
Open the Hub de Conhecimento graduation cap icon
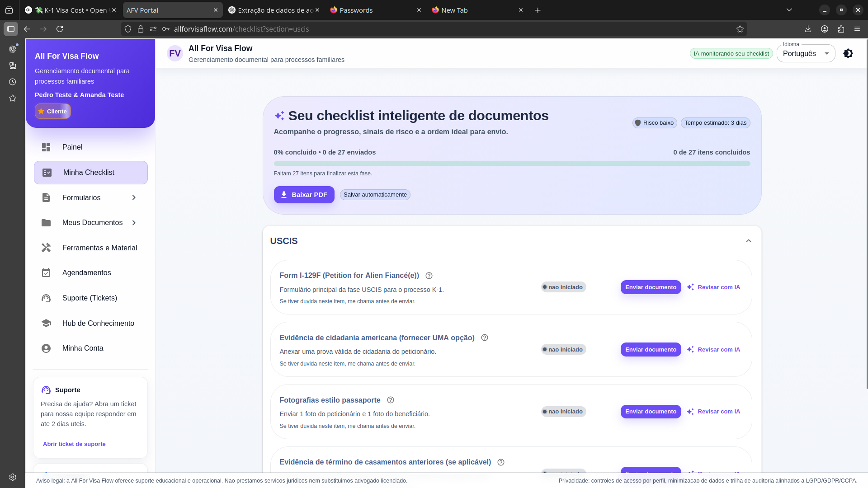pos(46,323)
